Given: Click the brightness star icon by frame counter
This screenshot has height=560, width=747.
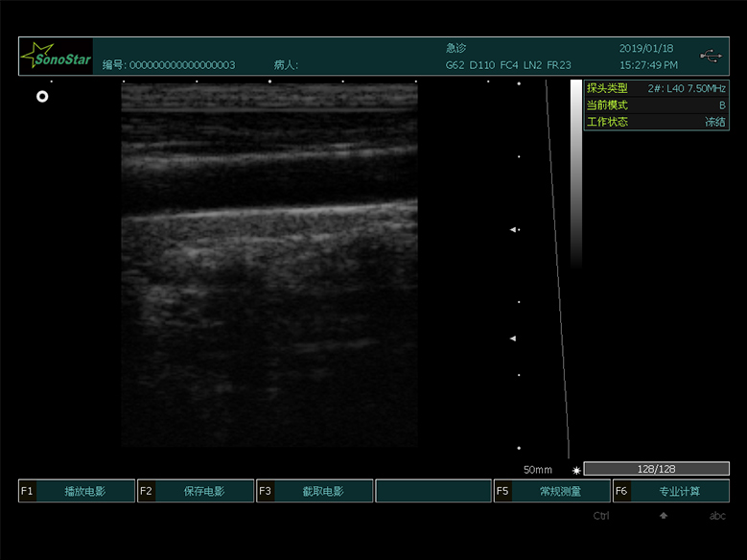Looking at the screenshot, I should pyautogui.click(x=576, y=470).
